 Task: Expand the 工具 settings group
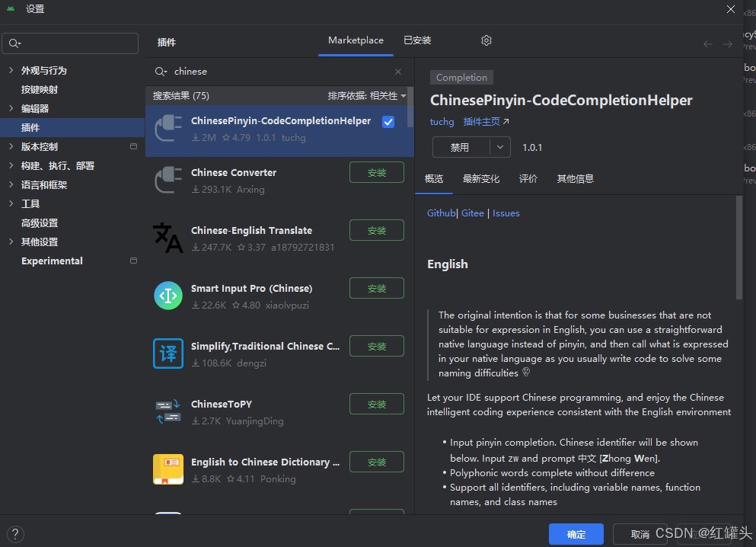(11, 203)
